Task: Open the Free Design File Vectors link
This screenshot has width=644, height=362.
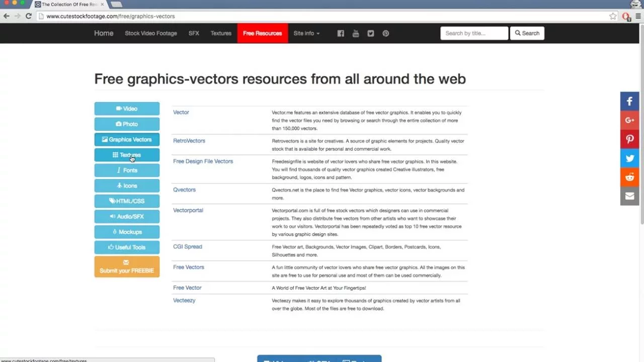Action: (x=203, y=161)
